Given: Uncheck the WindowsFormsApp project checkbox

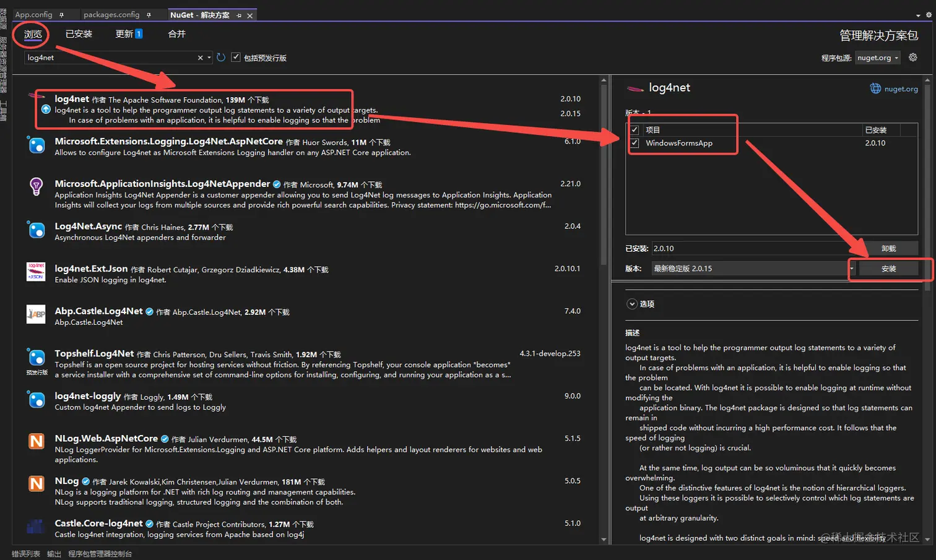Looking at the screenshot, I should pyautogui.click(x=635, y=143).
